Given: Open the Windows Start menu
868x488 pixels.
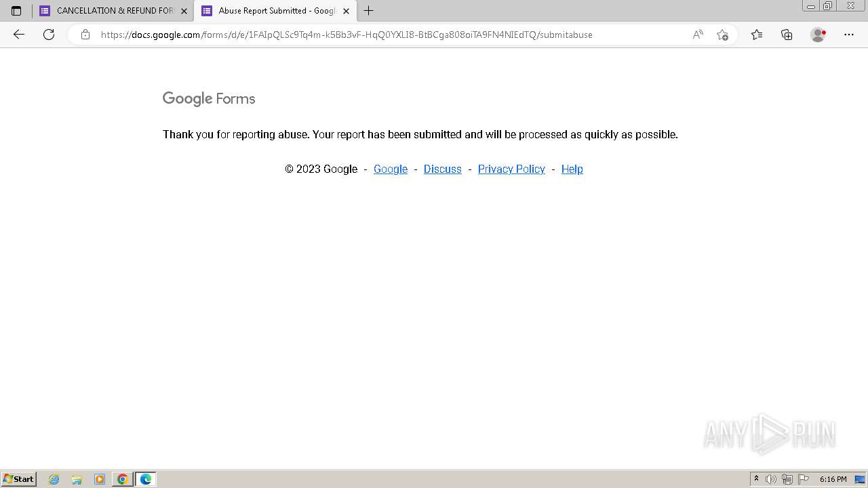Looking at the screenshot, I should tap(18, 479).
